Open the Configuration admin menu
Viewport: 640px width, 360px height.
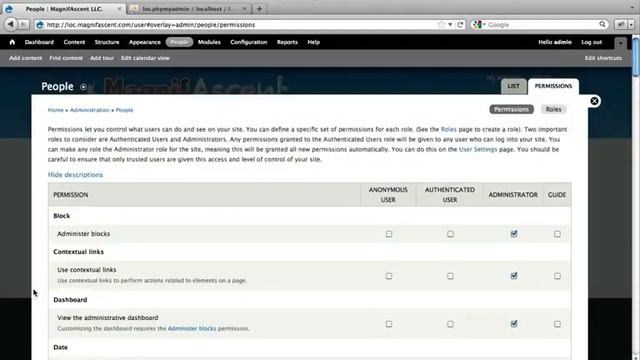[249, 42]
